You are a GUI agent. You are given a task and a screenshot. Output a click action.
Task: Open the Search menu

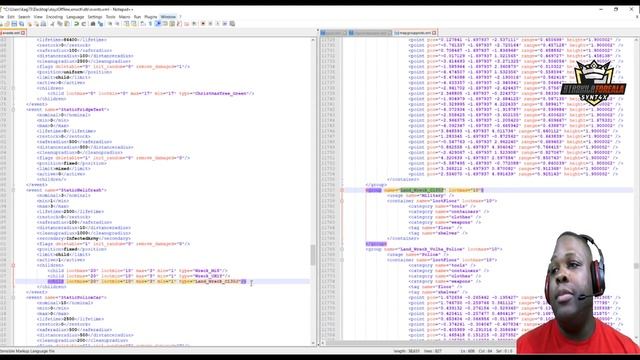pyautogui.click(x=24, y=17)
